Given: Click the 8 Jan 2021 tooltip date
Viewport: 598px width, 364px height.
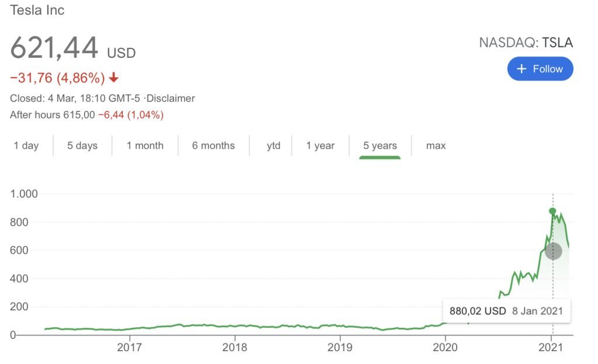Looking at the screenshot, I should (537, 311).
